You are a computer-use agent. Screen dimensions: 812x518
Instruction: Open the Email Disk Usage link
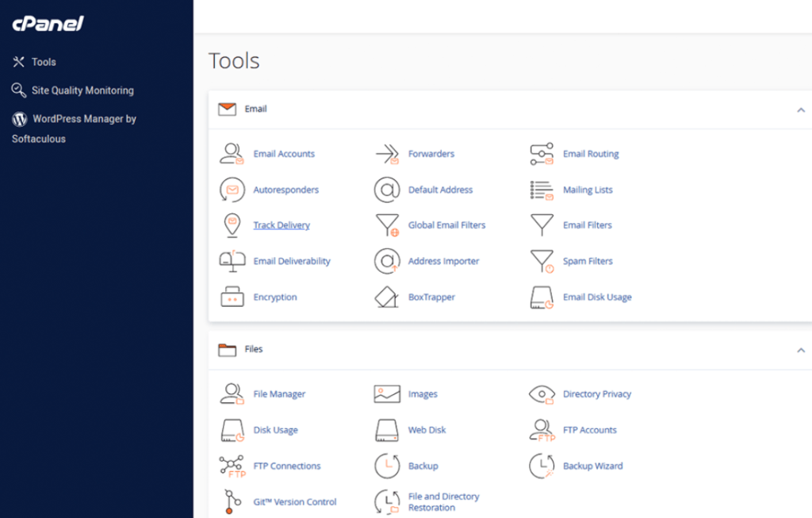[597, 297]
